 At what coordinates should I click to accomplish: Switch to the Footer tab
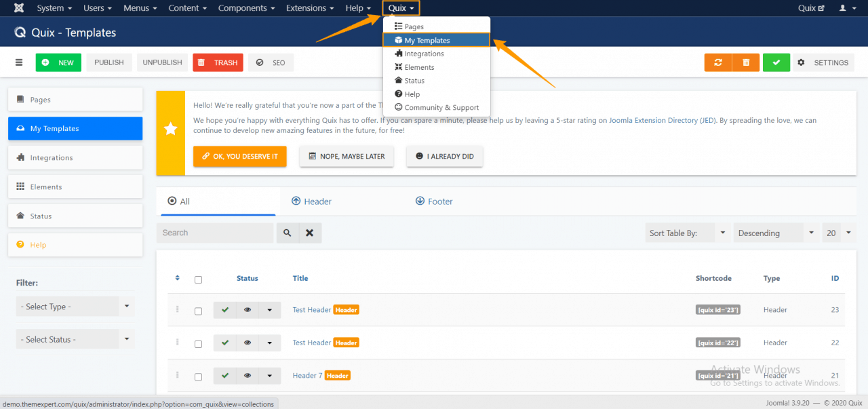(x=434, y=201)
